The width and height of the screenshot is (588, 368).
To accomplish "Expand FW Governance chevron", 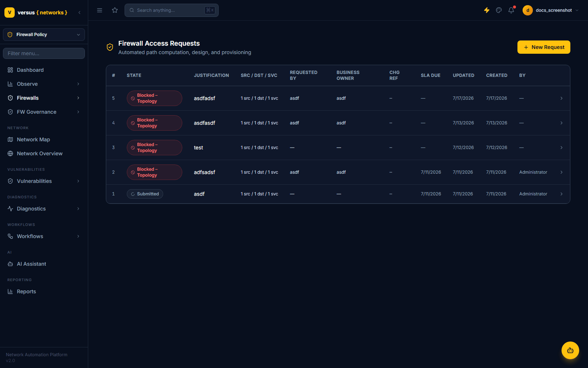I will 78,112.
